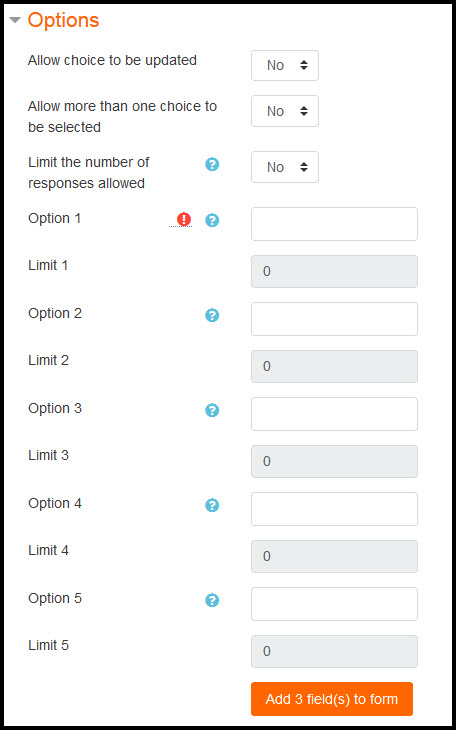Click the red required icon beside Option 1
Image resolution: width=456 pixels, height=730 pixels.
tap(184, 219)
